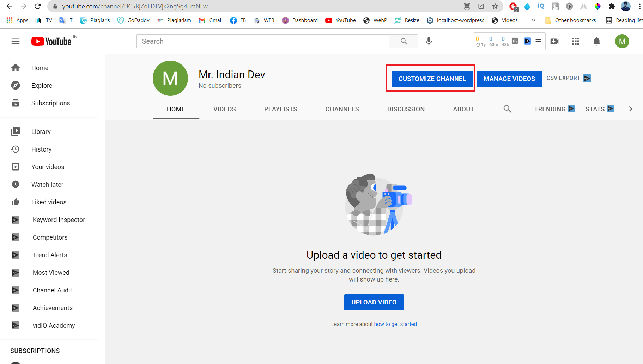Screen dimensions: 643x364
Task: Toggle the vidIQ menu lines icon
Action: pyautogui.click(x=538, y=41)
